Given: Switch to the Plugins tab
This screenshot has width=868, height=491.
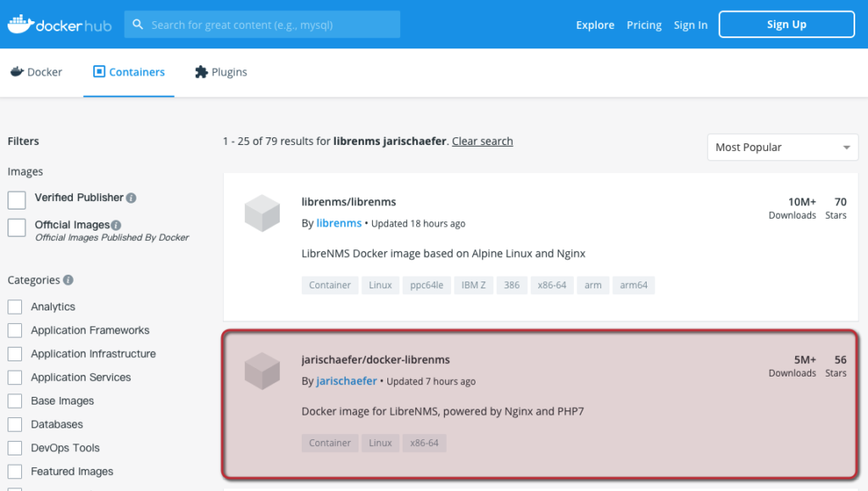Looking at the screenshot, I should coord(221,72).
